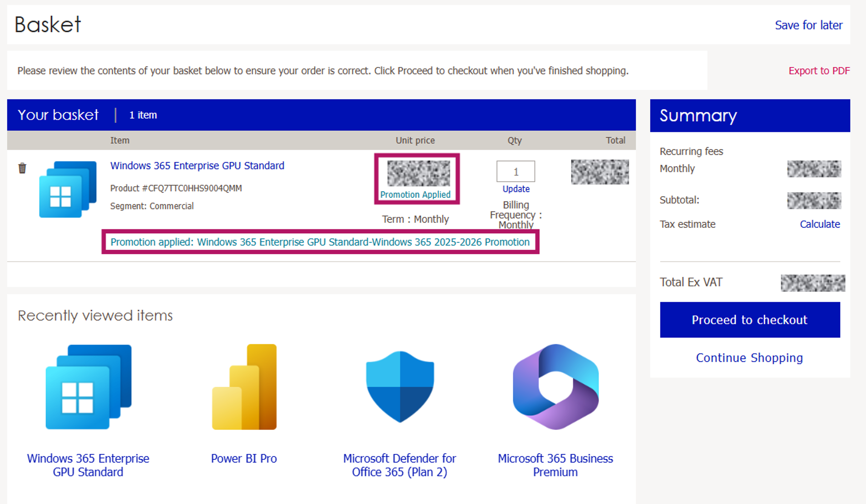Viewport: 866px width, 504px height.
Task: Click the quantity input field
Action: coord(516,171)
